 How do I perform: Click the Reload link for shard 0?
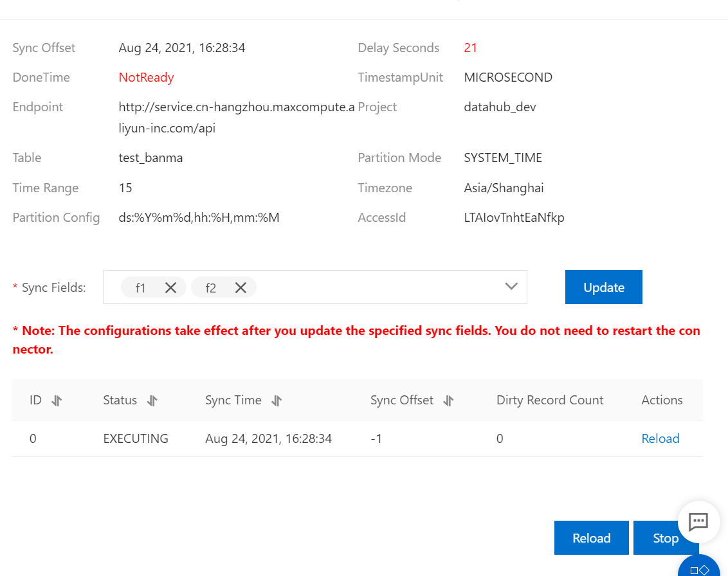tap(660, 438)
